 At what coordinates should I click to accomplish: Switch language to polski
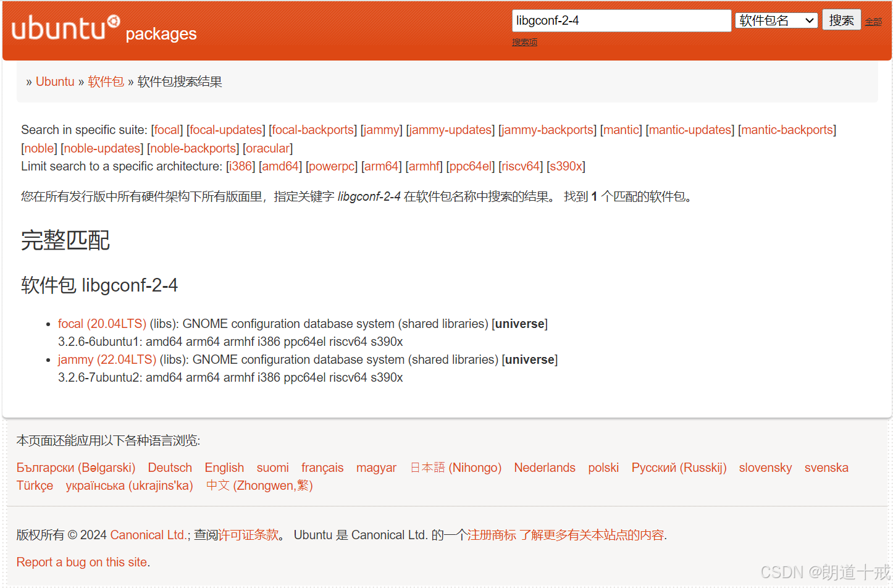(603, 468)
